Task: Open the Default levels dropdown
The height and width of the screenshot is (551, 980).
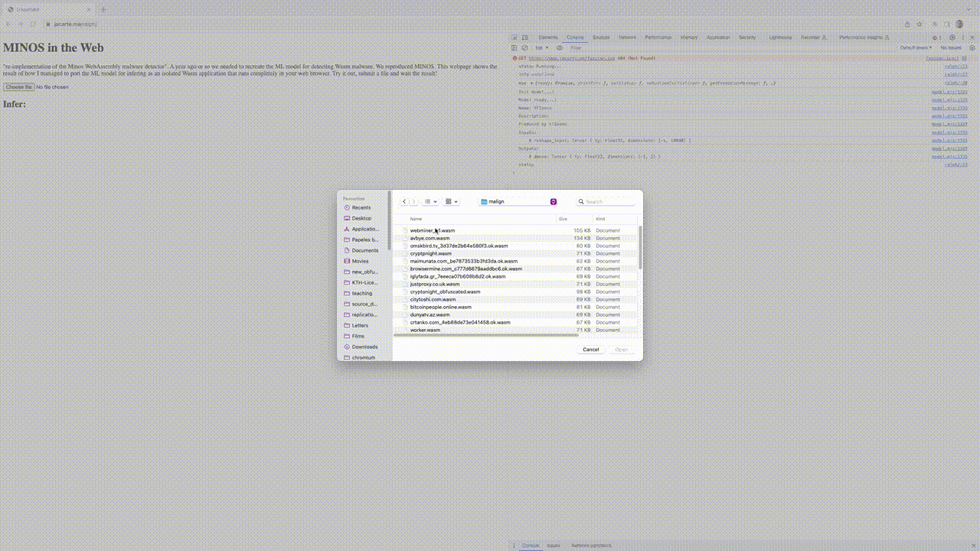Action: pos(916,47)
